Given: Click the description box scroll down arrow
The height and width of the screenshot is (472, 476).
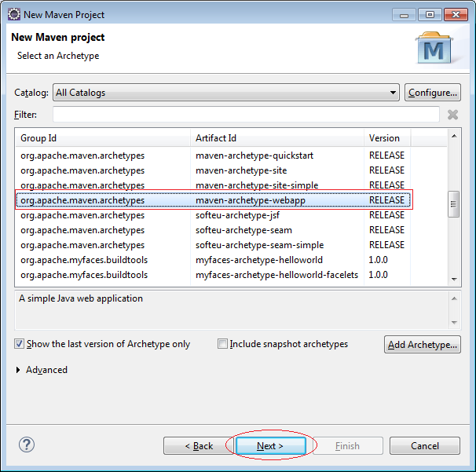Looking at the screenshot, I should (x=454, y=322).
